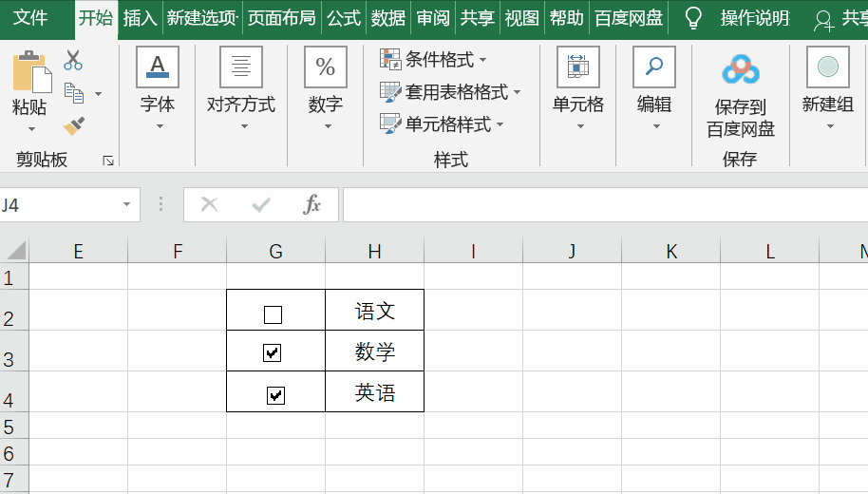The image size is (868, 494).
Task: Select column L header
Action: 769,251
